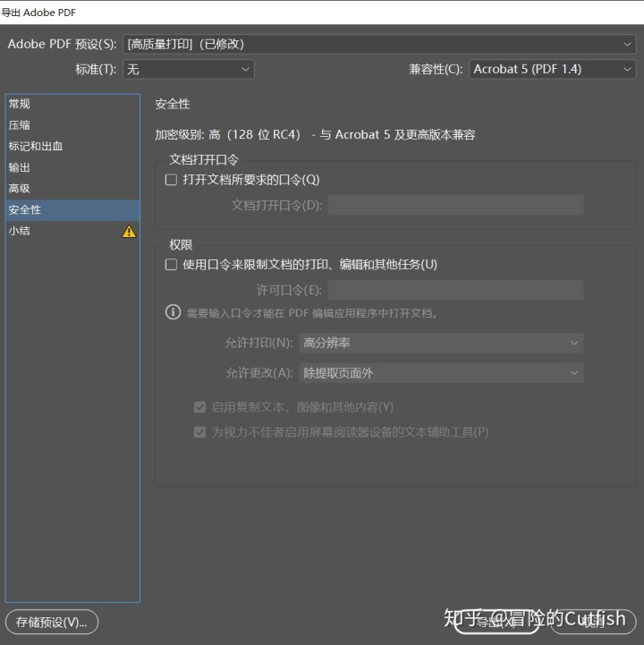Click the 导出 button at bottom
This screenshot has width=644, height=645.
coord(496,622)
